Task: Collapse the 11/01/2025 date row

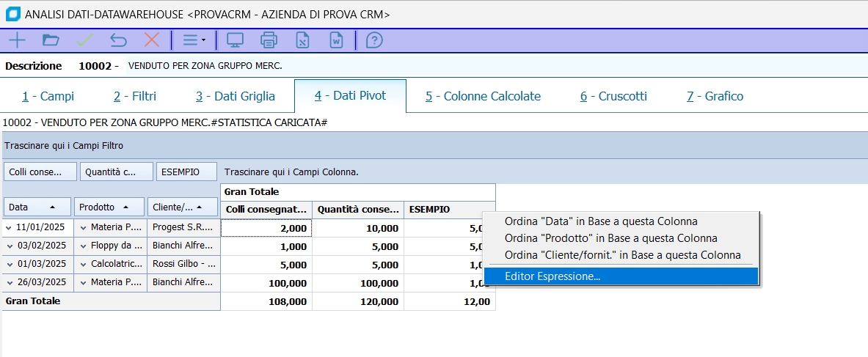Action: click(x=9, y=227)
